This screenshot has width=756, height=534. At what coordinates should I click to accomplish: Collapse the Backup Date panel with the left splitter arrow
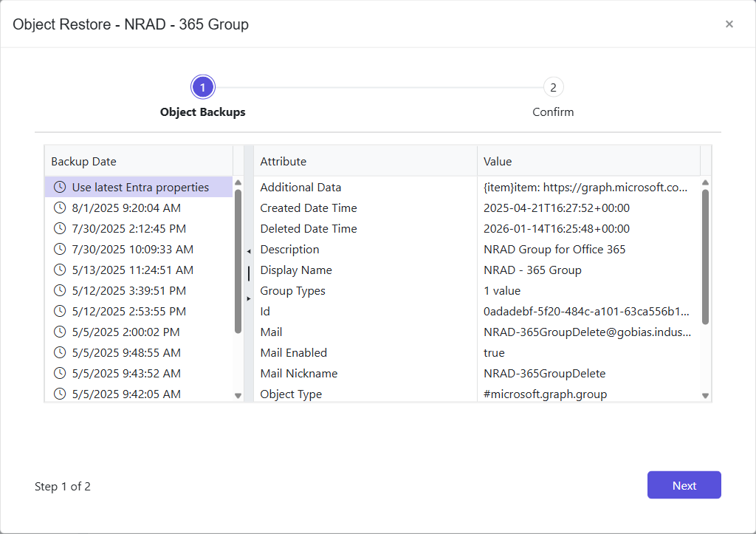click(250, 251)
